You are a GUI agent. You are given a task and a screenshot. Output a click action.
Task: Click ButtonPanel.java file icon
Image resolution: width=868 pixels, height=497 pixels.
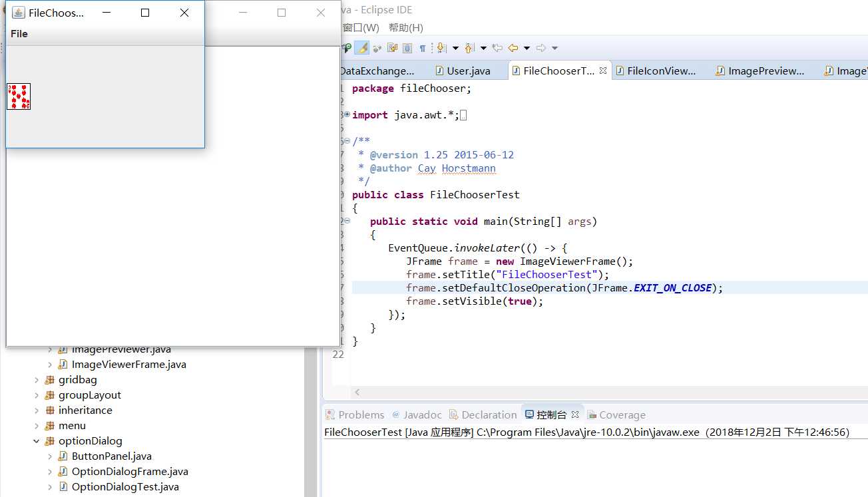(x=63, y=456)
